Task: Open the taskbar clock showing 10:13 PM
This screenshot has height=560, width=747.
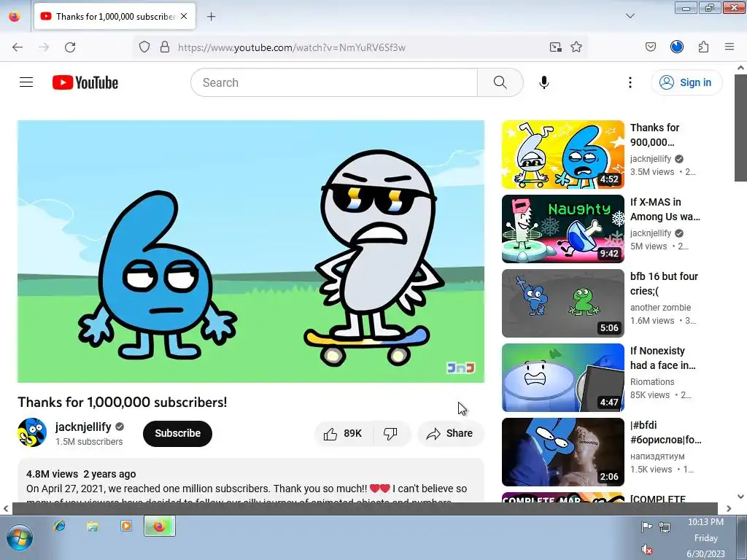Action: click(705, 538)
